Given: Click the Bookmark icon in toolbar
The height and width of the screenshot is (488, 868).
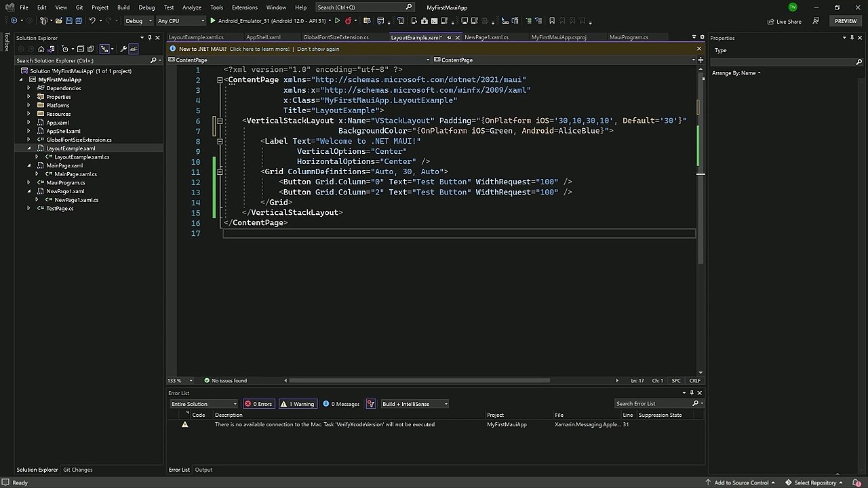Looking at the screenshot, I should click(x=552, y=20).
